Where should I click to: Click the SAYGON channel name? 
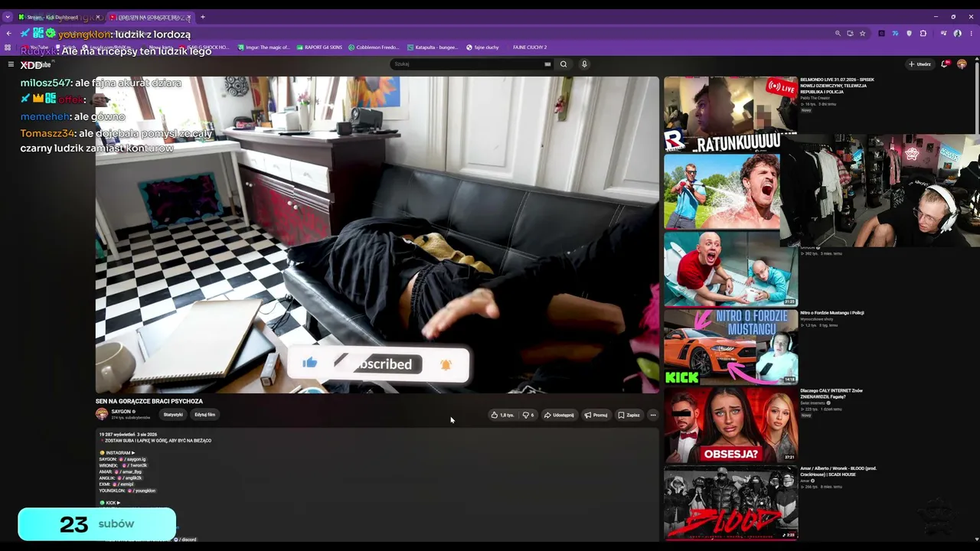pos(121,412)
